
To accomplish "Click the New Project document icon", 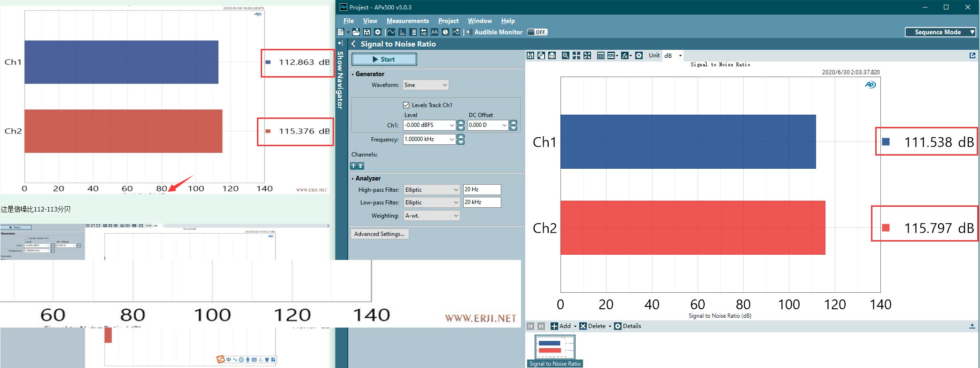I will pos(341,32).
